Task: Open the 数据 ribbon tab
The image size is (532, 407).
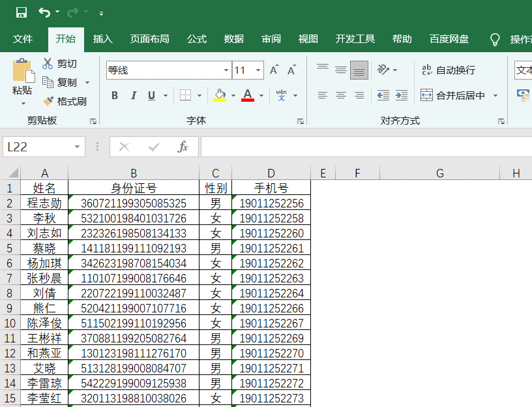Action: pos(234,39)
